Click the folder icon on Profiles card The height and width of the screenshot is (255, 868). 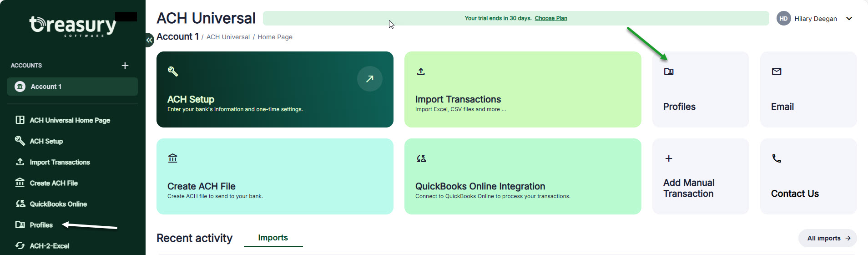669,71
